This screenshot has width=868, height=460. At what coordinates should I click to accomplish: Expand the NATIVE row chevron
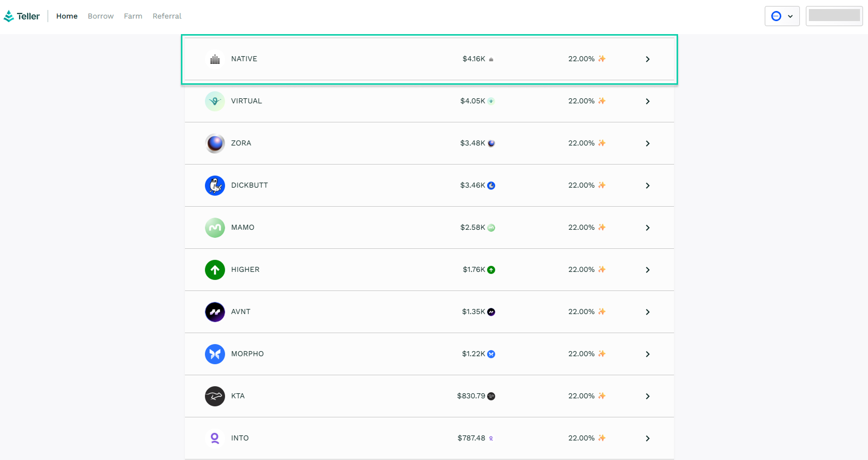647,59
